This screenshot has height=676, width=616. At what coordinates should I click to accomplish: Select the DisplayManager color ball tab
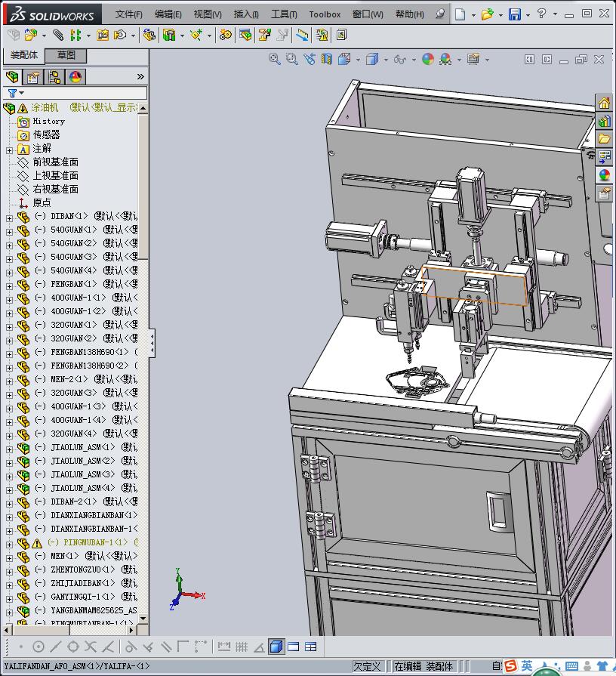point(75,77)
